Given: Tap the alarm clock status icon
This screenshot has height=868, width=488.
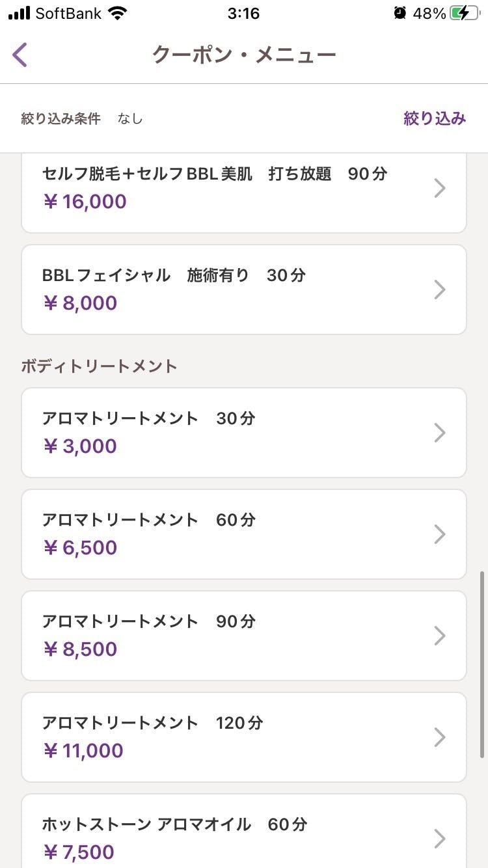Looking at the screenshot, I should tap(400, 13).
